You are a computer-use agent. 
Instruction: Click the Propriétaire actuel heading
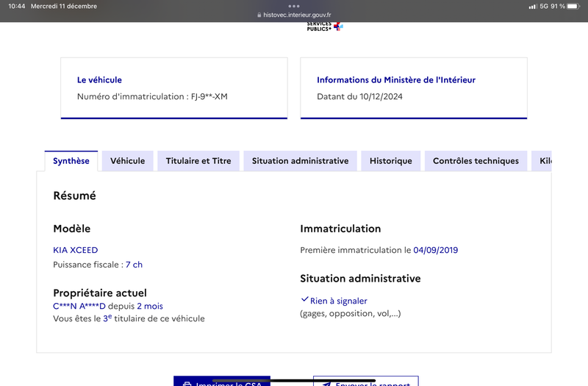pos(100,293)
